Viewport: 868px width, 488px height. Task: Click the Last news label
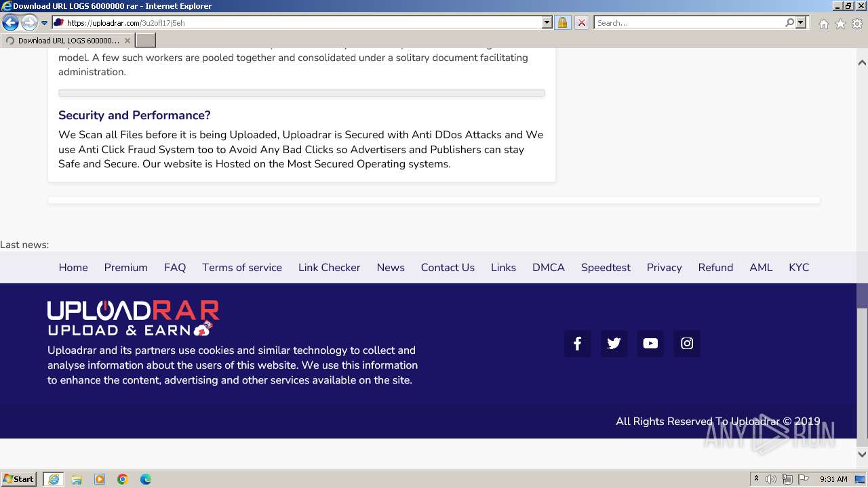[24, 245]
